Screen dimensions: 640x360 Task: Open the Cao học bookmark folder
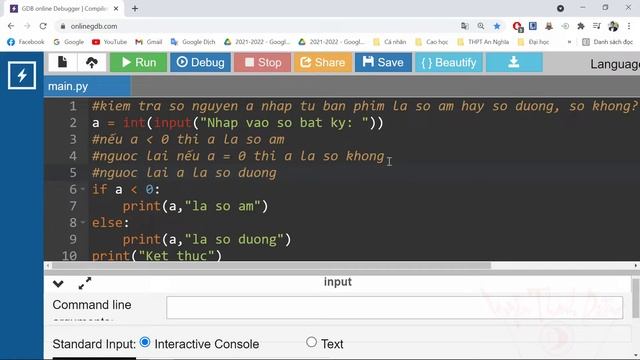[x=431, y=42]
